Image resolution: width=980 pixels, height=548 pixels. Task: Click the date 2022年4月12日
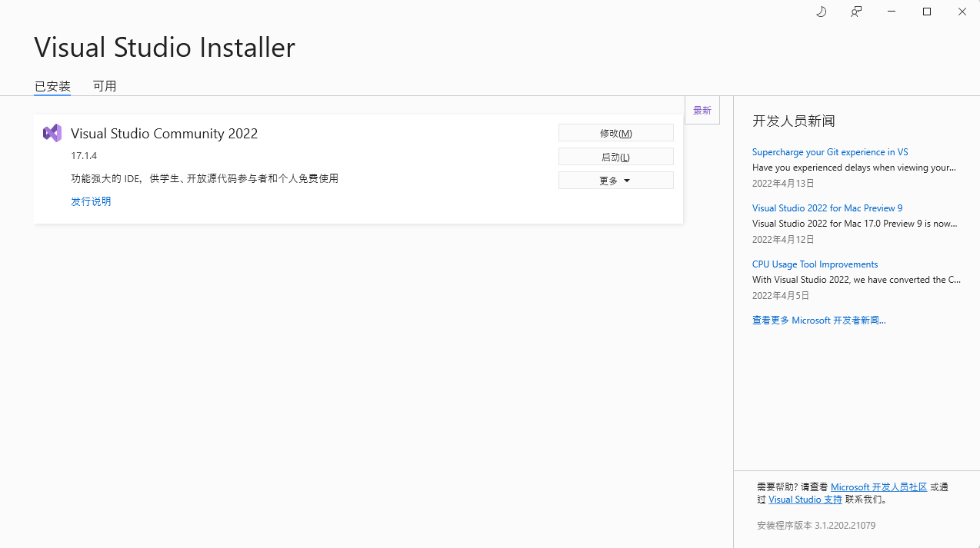pyautogui.click(x=783, y=240)
